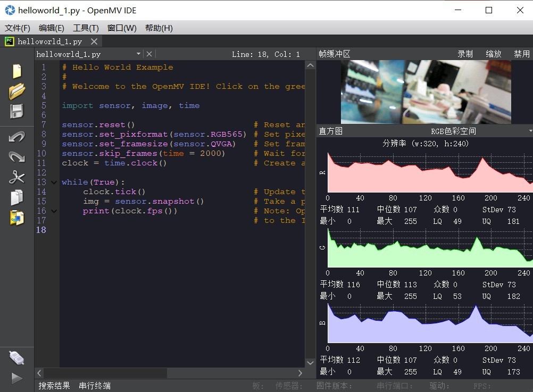Click the Copy documents icon
The image size is (533, 392).
pyautogui.click(x=16, y=197)
